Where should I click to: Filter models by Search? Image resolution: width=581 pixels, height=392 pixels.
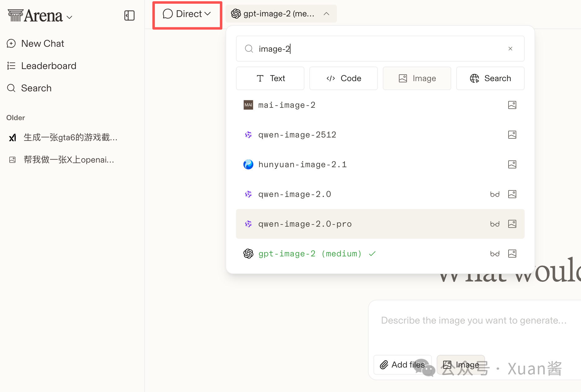(490, 78)
